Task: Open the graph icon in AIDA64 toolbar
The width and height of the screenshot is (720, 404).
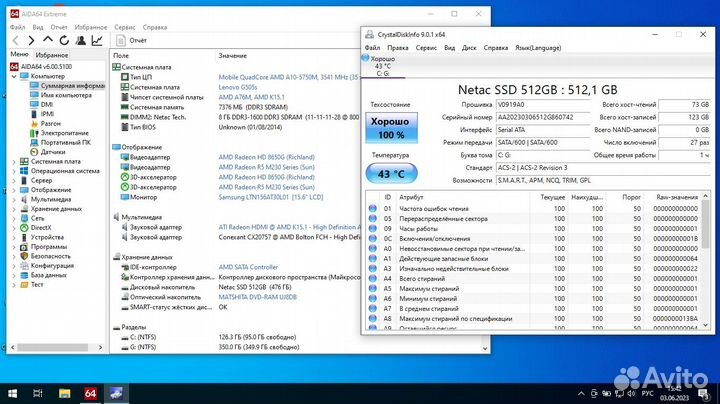Action: 97,40
